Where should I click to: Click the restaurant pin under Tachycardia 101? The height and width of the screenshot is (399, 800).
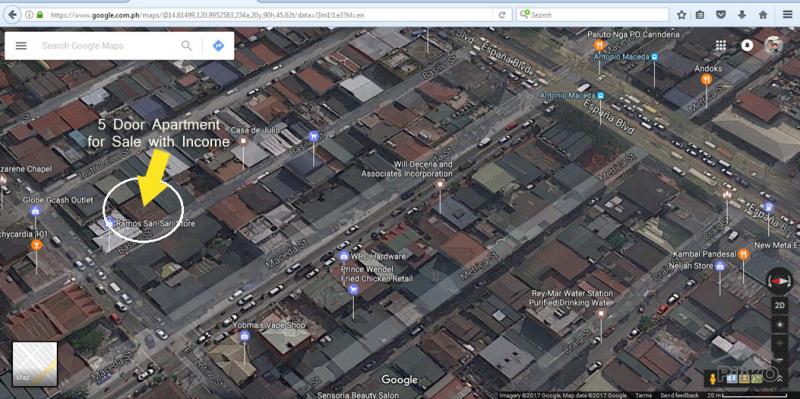(36, 245)
